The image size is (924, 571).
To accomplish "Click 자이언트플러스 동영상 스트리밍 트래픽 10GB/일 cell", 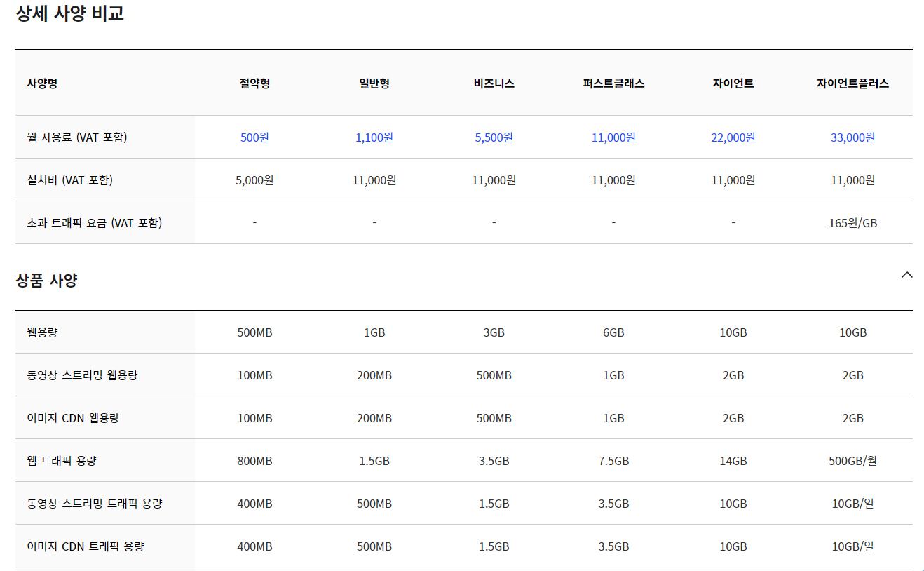I will (x=853, y=504).
